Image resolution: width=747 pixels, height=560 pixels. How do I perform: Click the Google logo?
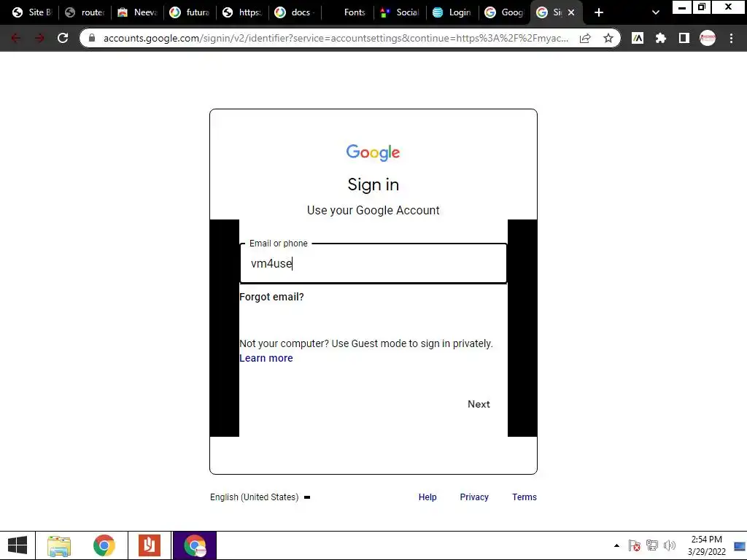point(373,152)
